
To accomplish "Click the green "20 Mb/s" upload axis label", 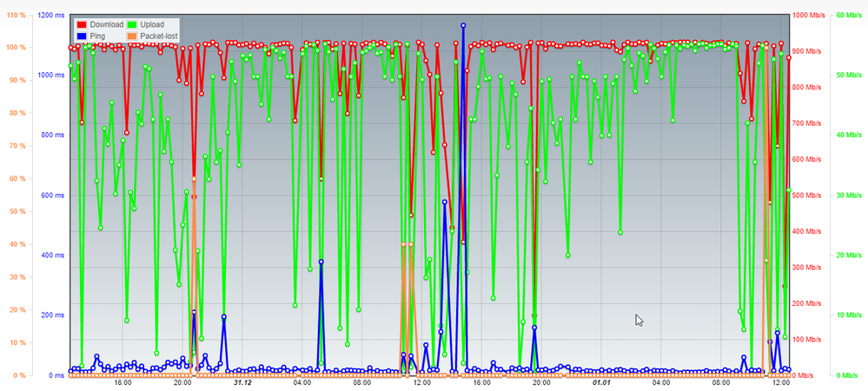I will [x=848, y=255].
